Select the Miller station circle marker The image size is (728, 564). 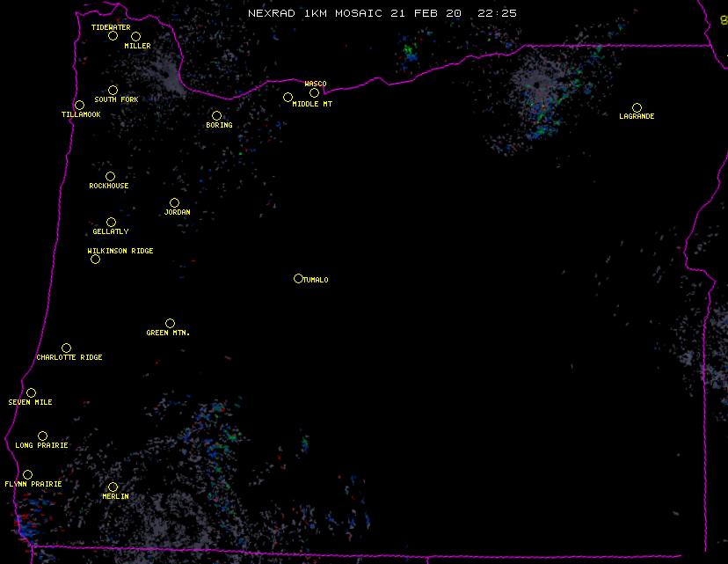tap(135, 36)
